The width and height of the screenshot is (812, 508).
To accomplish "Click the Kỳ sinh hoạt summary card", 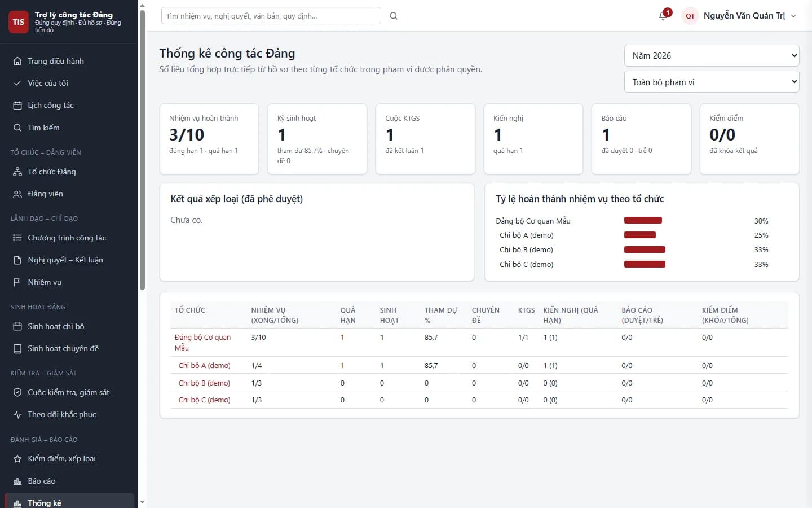I will (317, 139).
